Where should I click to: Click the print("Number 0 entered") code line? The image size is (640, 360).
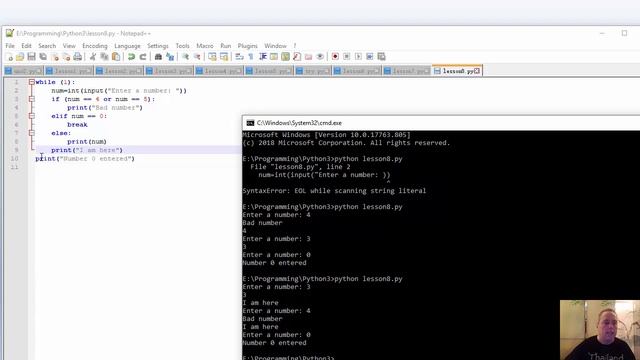pyautogui.click(x=85, y=159)
